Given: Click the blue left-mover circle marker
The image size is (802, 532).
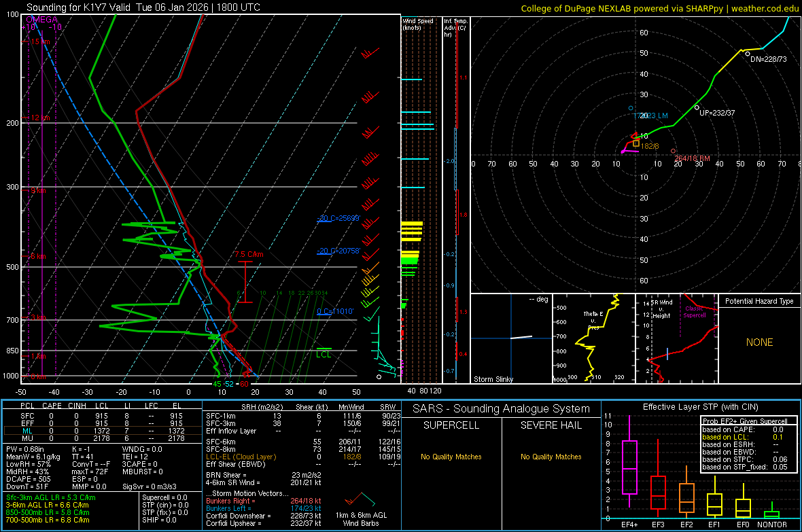Looking at the screenshot, I should click(x=631, y=108).
